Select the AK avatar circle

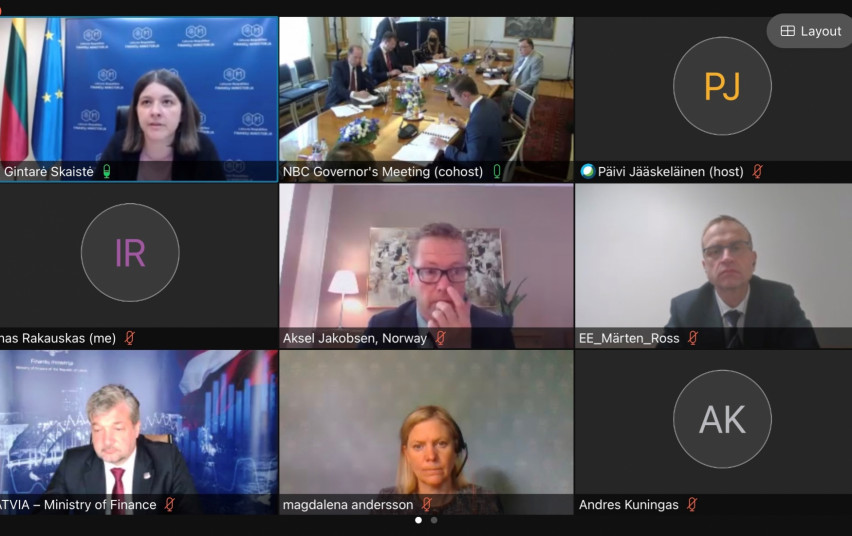coord(722,419)
